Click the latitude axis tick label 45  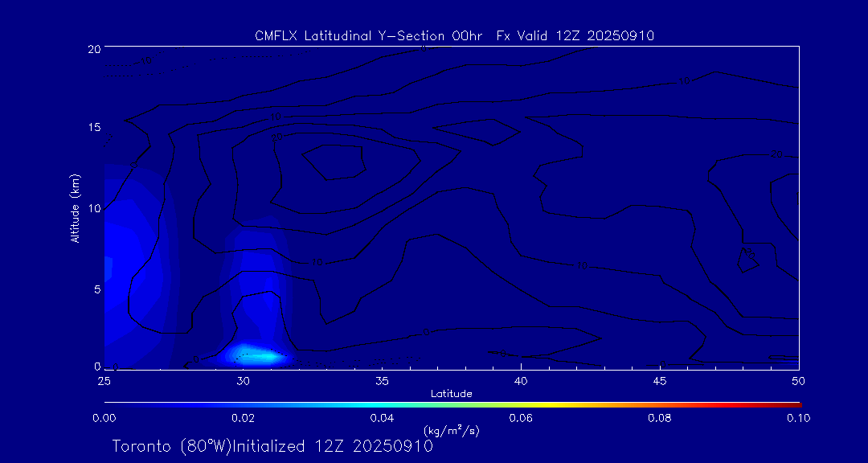click(x=660, y=381)
